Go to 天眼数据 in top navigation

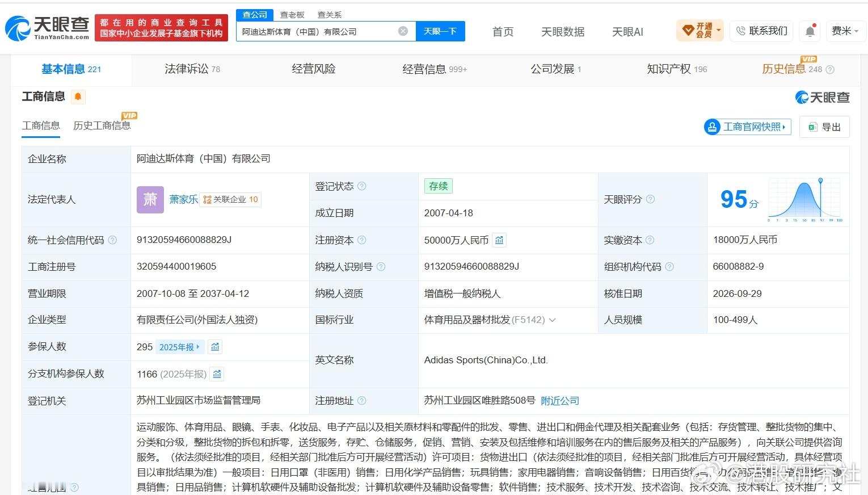[x=563, y=32]
